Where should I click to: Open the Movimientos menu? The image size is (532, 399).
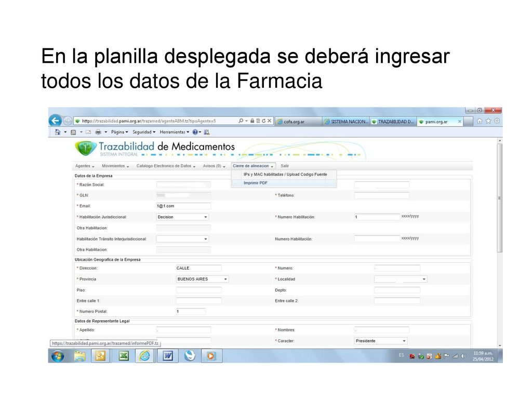coord(115,166)
